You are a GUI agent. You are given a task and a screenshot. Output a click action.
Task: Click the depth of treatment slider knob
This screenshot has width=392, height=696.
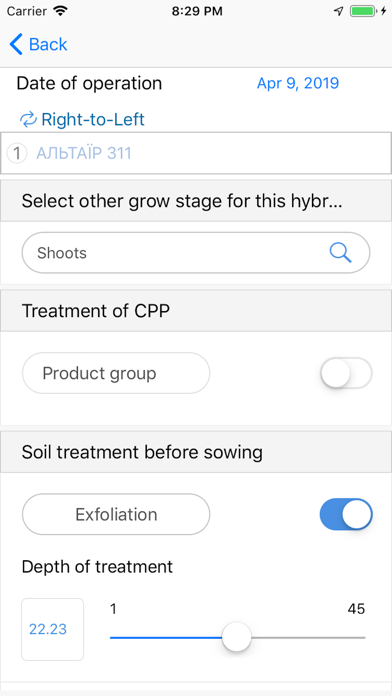(x=237, y=637)
